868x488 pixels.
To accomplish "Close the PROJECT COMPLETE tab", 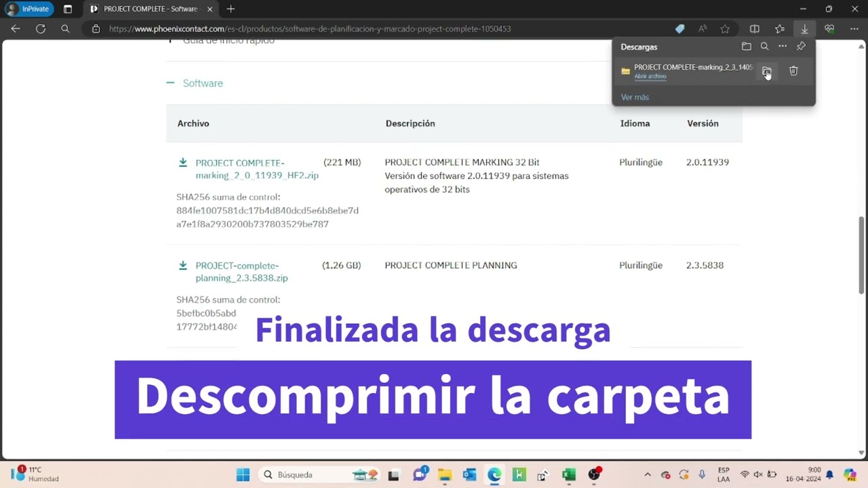I will (208, 9).
